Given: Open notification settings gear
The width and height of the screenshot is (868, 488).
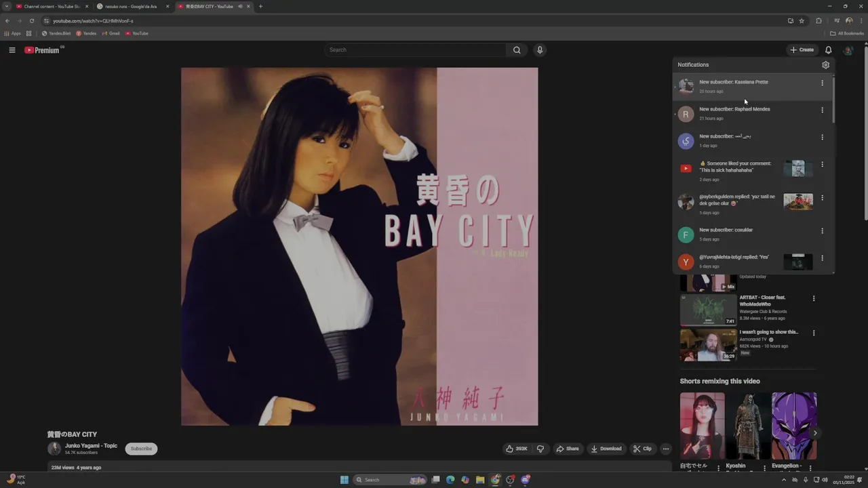Looking at the screenshot, I should 825,65.
